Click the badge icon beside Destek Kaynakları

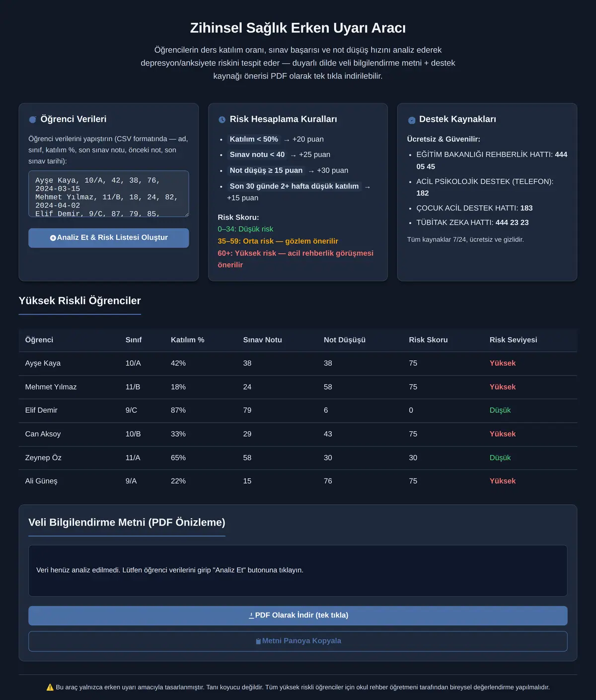[412, 120]
